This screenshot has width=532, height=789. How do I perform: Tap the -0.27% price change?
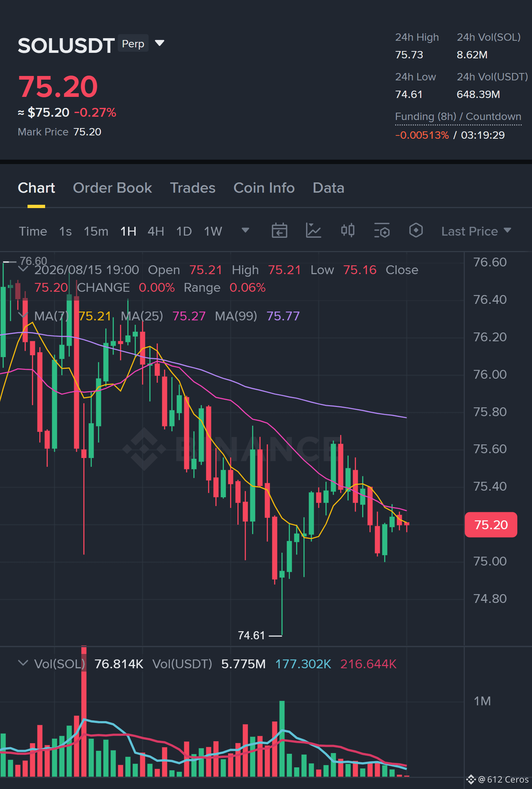coord(95,112)
